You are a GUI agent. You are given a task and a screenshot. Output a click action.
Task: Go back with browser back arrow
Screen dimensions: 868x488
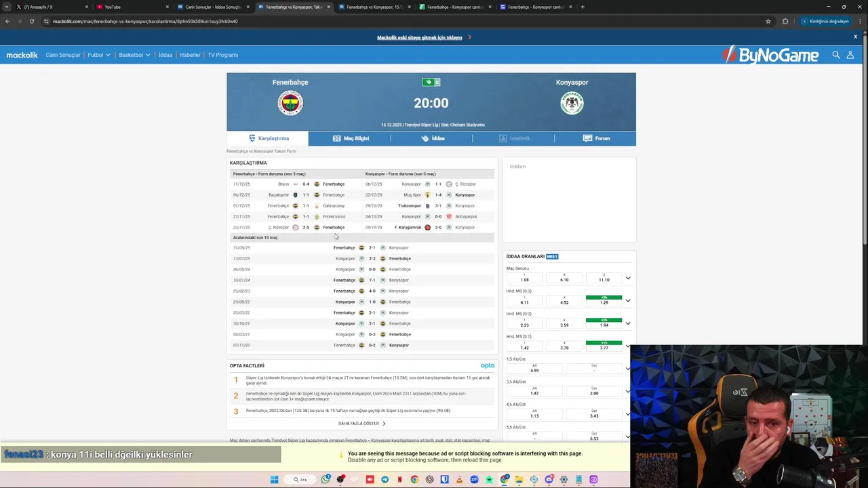(7, 21)
